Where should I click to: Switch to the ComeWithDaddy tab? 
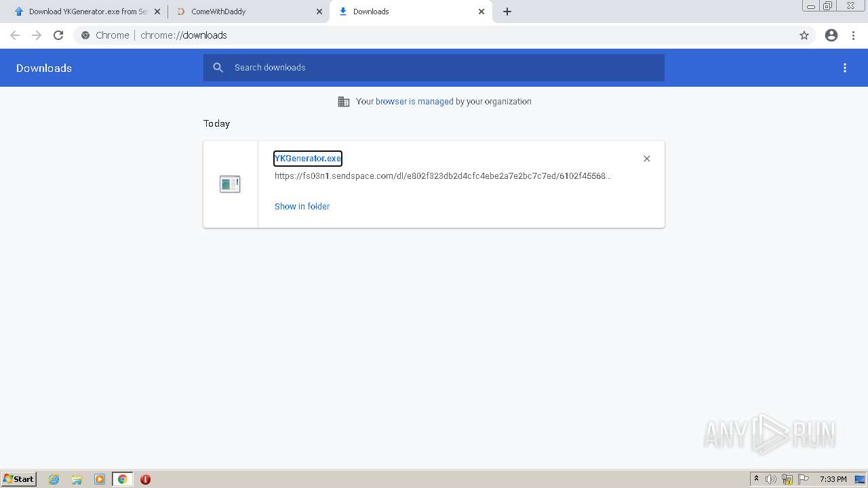tap(248, 12)
